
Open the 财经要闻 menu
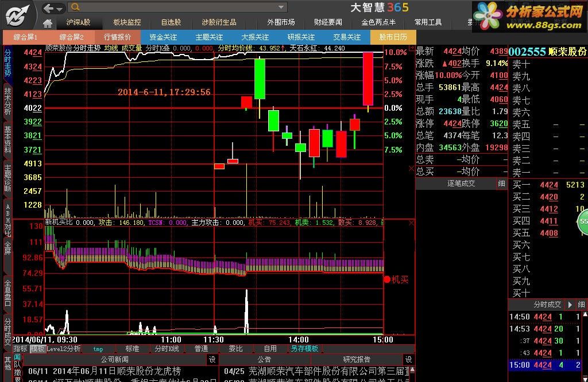point(328,22)
